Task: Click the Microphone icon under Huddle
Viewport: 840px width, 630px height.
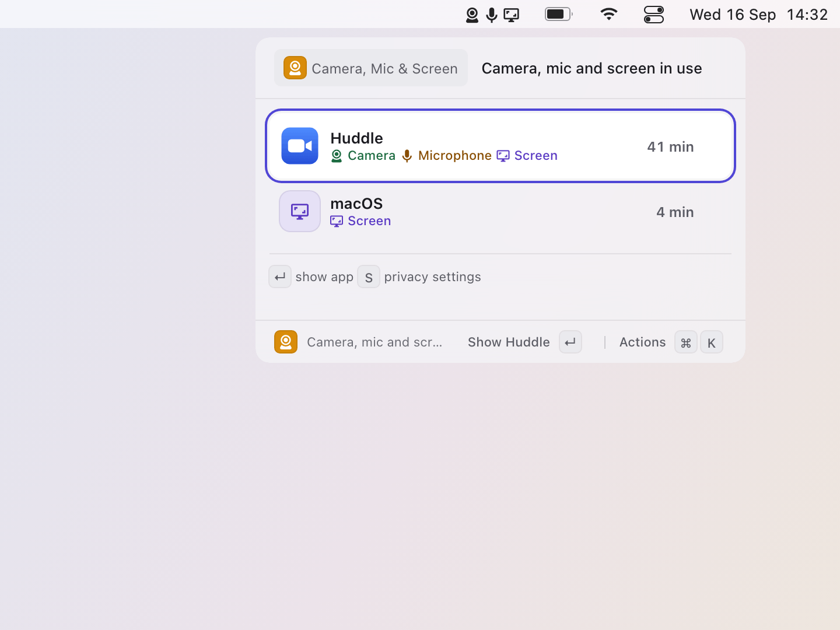Action: (x=407, y=156)
